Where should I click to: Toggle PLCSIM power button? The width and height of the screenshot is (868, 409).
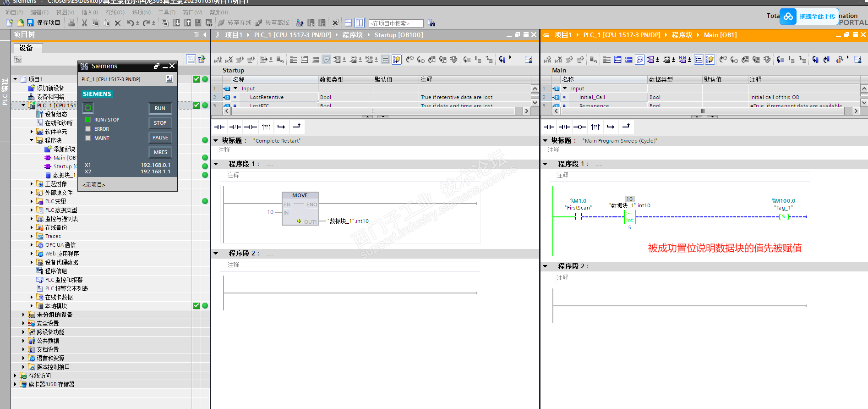(x=88, y=108)
